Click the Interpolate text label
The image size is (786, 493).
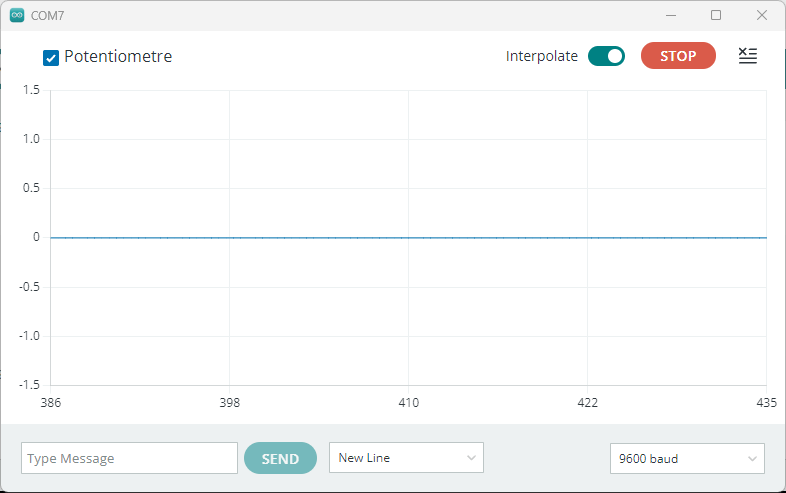point(542,56)
